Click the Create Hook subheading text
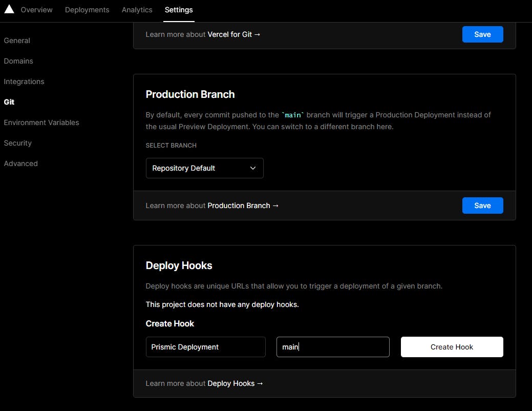 tap(169, 324)
